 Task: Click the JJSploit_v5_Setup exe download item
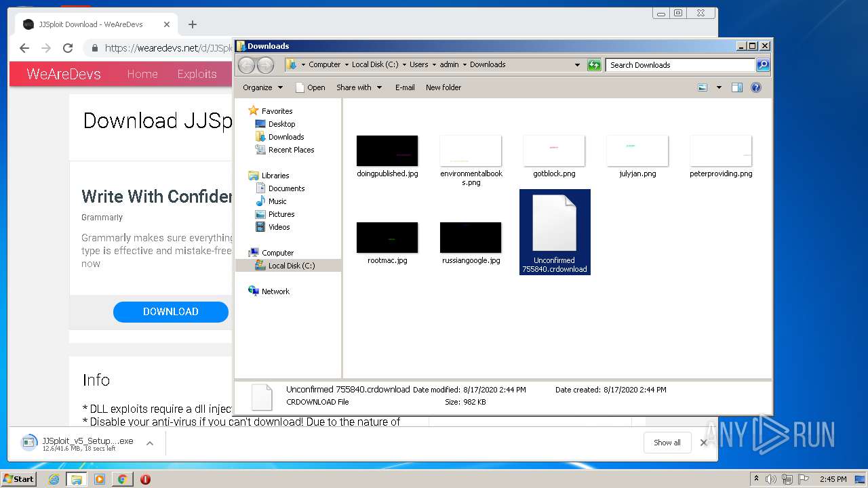pyautogui.click(x=78, y=443)
